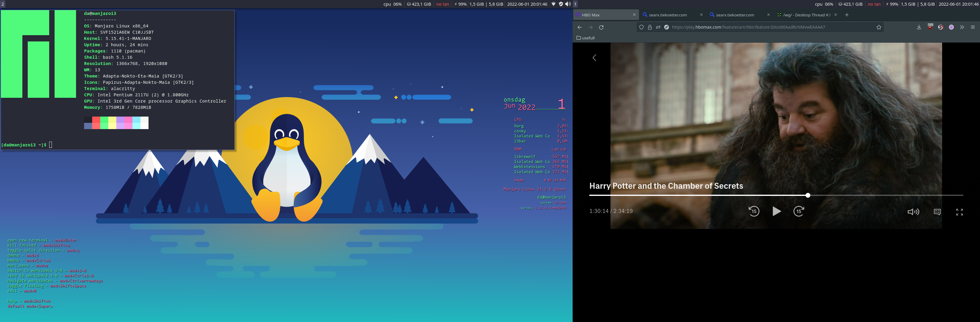Click the DRM link icon in address bar
The image size is (980, 322).
[667, 27]
